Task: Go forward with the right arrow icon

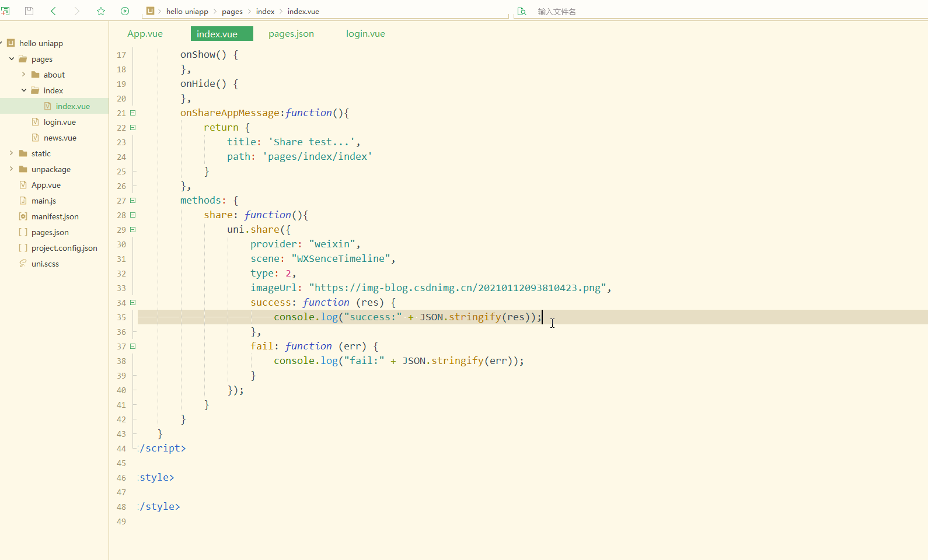Action: point(76,11)
